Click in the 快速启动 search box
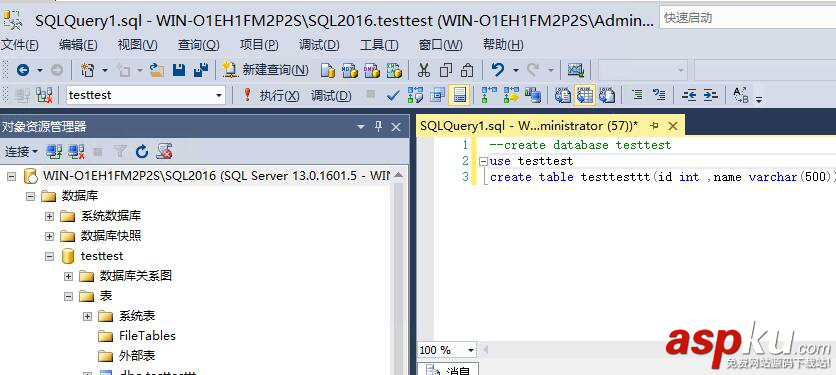The image size is (836, 375). (747, 18)
